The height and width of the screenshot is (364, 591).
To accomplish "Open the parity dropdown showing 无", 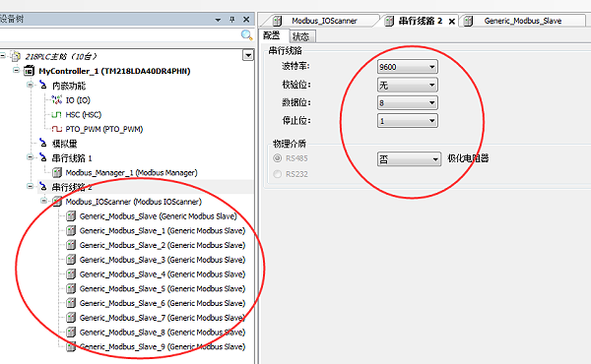I will tap(408, 85).
